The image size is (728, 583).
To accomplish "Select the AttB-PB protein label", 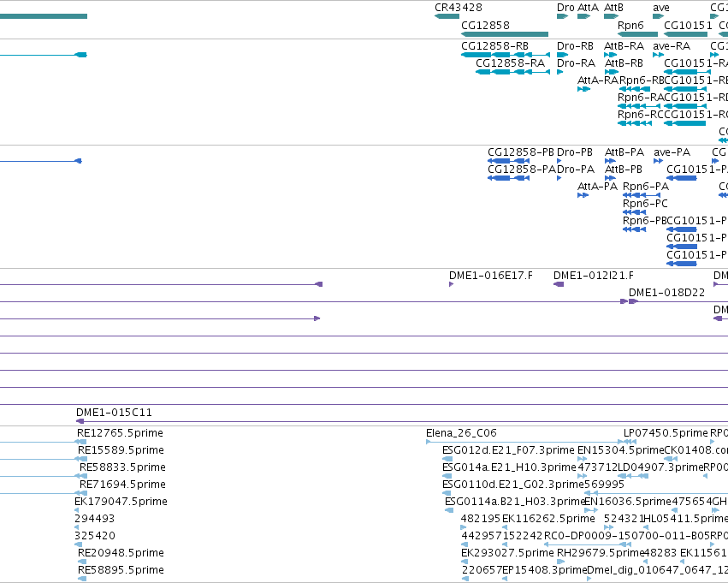I will coord(624,170).
